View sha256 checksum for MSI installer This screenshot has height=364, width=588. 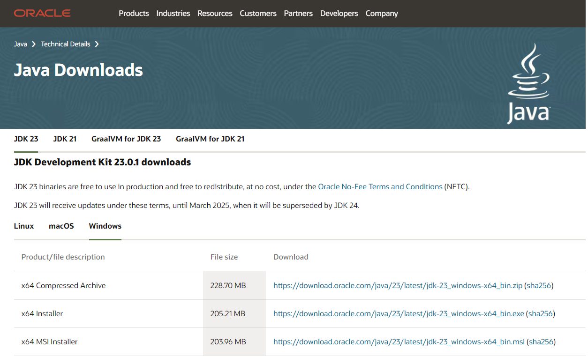click(x=541, y=342)
